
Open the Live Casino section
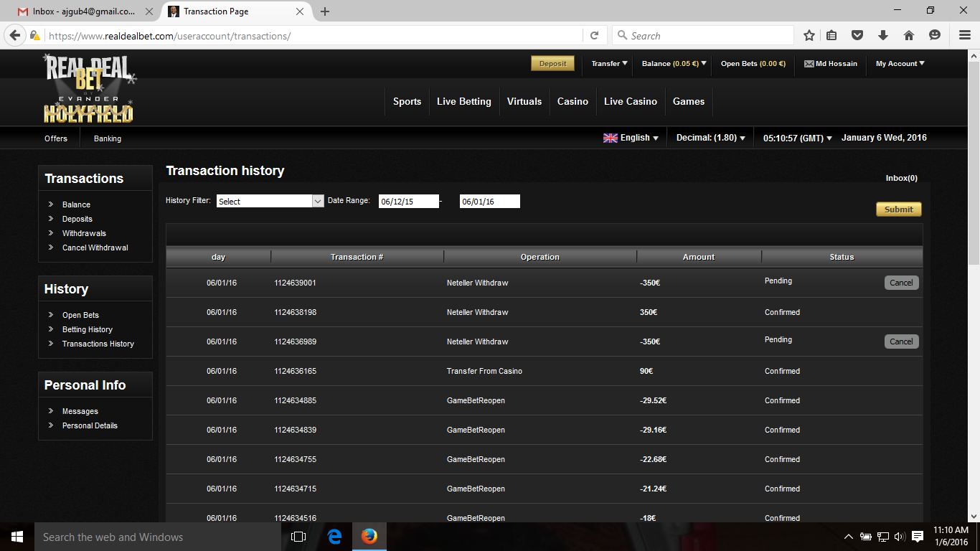[631, 102]
